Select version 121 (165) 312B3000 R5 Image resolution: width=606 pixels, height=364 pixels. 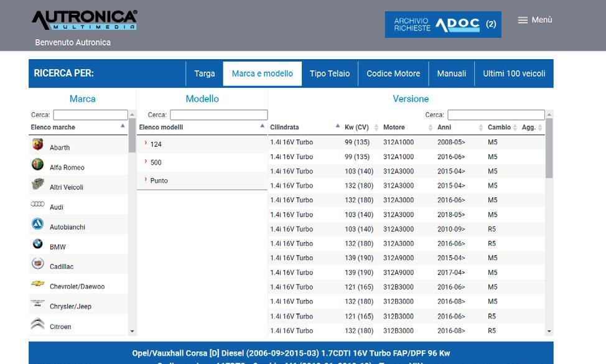click(x=406, y=316)
